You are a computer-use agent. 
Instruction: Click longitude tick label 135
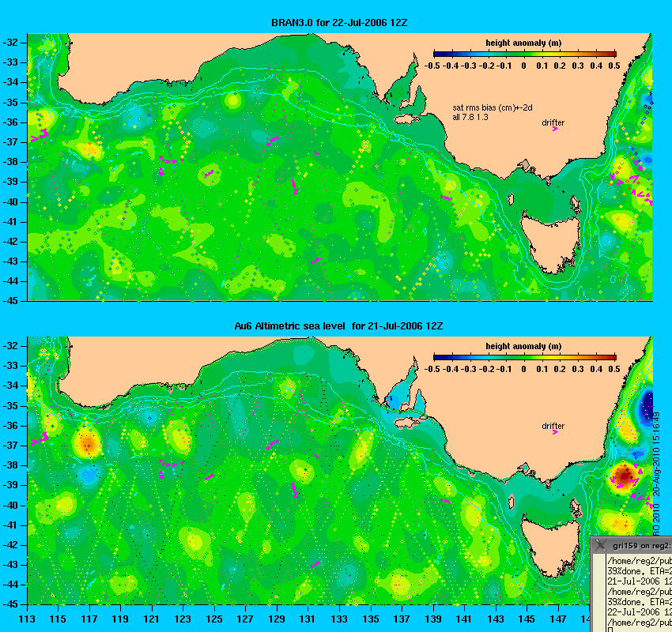pos(371,619)
